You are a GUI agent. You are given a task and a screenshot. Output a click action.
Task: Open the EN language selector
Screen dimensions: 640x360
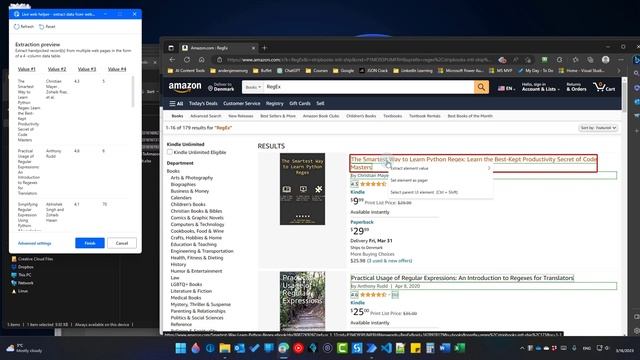pos(506,88)
